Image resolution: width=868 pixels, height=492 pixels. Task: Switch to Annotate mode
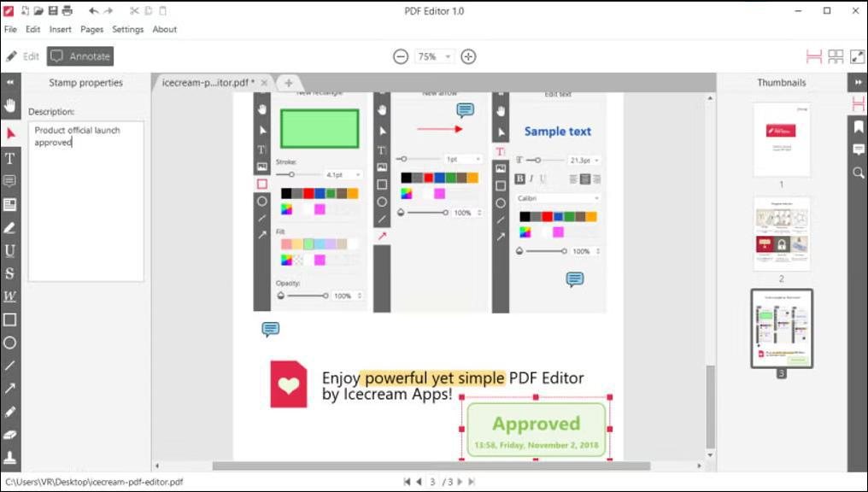point(80,56)
